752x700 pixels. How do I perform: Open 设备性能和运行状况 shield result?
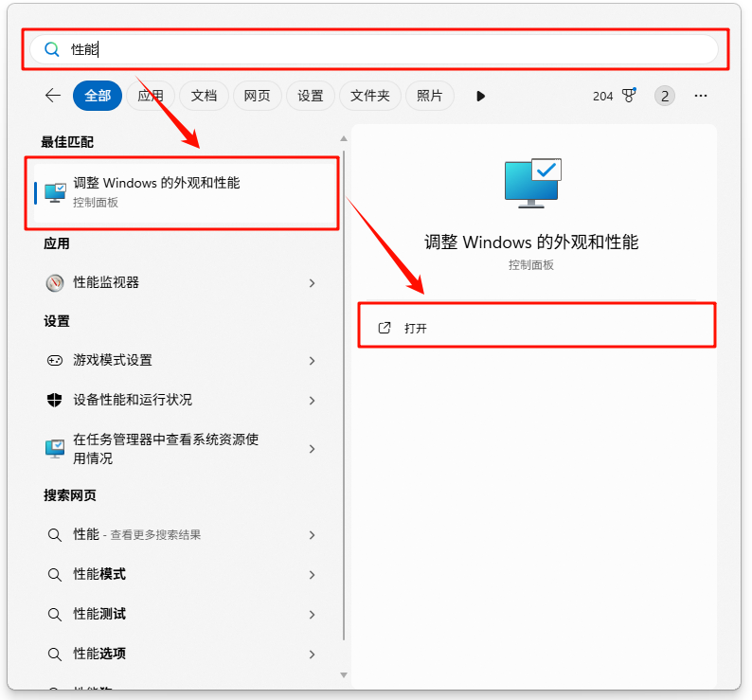133,400
